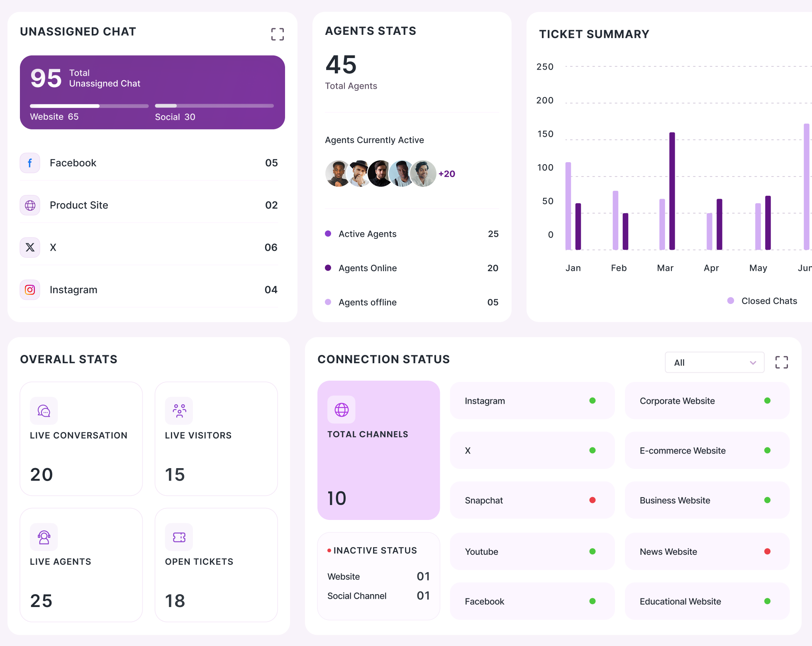Expand the Unassigned Chat panel fullscreen
812x646 pixels.
pos(277,34)
